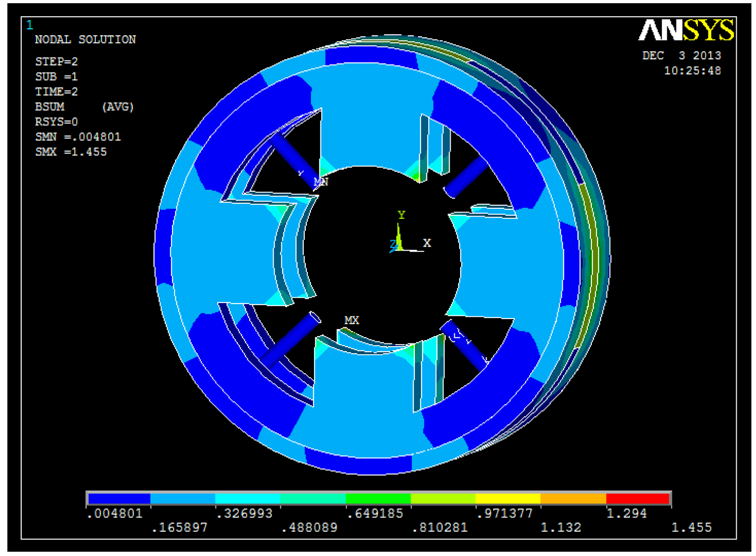Click the SMX =1.455 readout
756x556 pixels.
[x=71, y=152]
